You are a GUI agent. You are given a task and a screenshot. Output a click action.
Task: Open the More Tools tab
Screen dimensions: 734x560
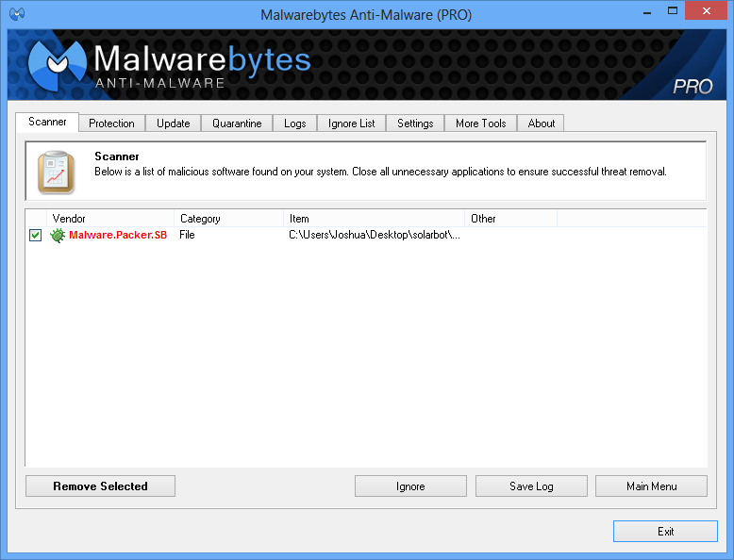pyautogui.click(x=480, y=124)
